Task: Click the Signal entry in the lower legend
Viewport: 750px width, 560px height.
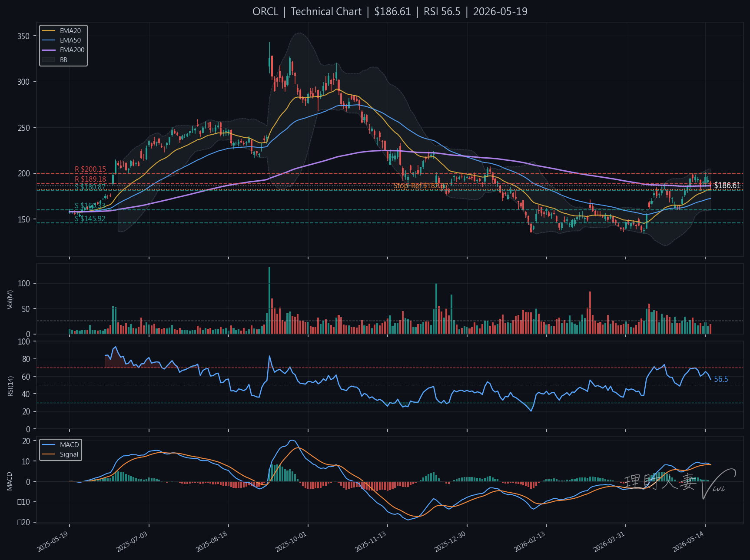Action: pyautogui.click(x=69, y=454)
